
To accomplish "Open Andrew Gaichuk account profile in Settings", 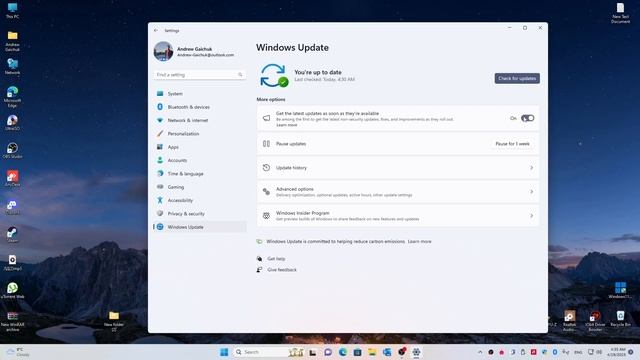I will click(194, 51).
